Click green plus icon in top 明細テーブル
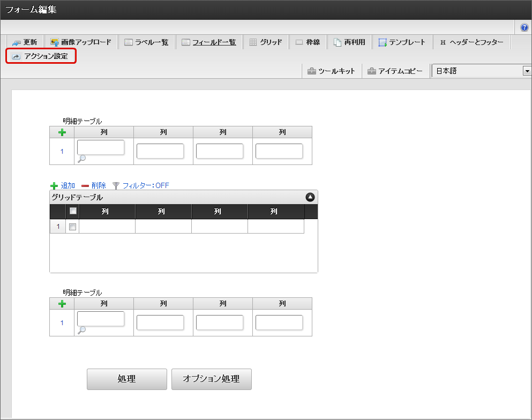This screenshot has width=532, height=420. pos(62,132)
